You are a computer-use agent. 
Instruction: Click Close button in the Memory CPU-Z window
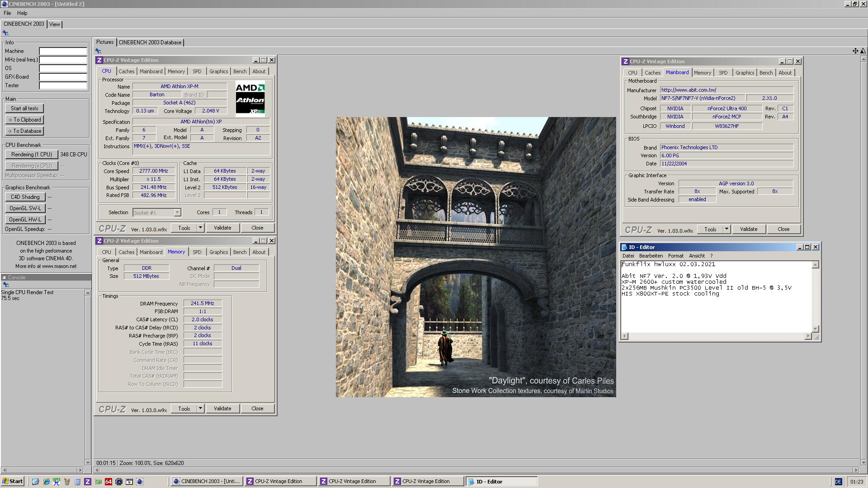(x=257, y=408)
